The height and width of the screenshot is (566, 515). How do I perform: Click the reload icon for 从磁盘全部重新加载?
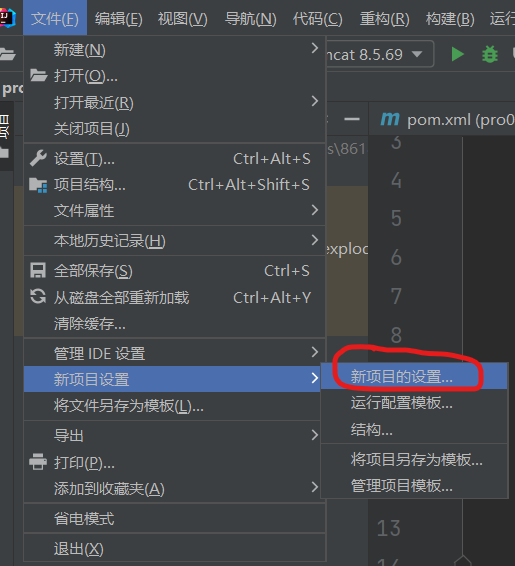point(38,297)
